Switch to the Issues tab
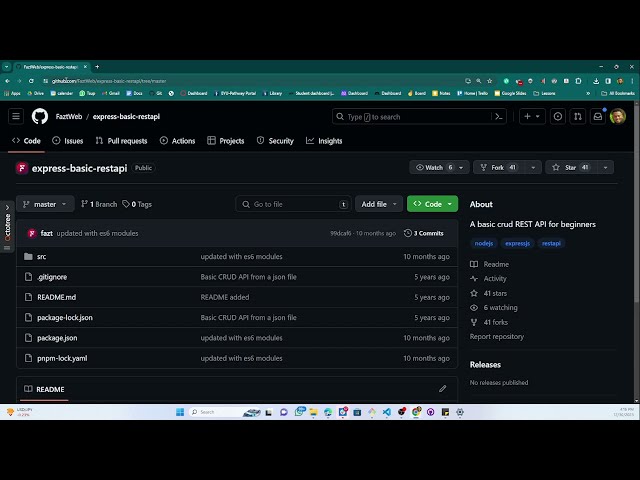 click(68, 141)
